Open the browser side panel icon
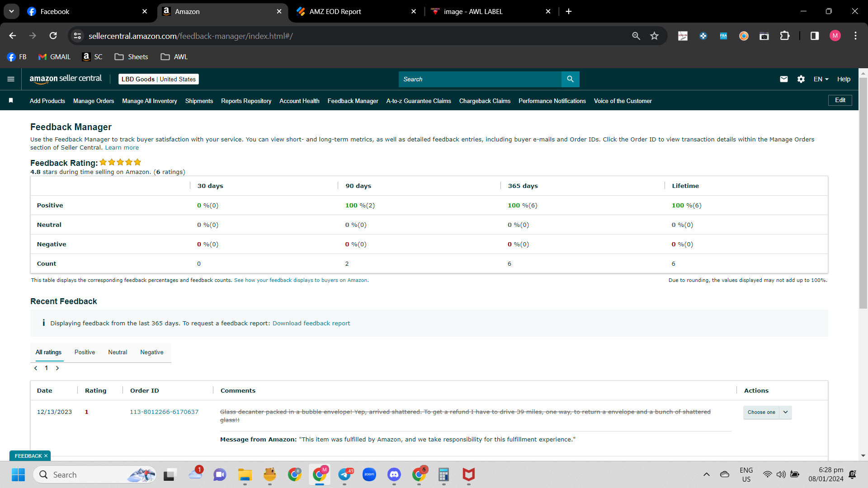Image resolution: width=868 pixels, height=488 pixels. 815,36
